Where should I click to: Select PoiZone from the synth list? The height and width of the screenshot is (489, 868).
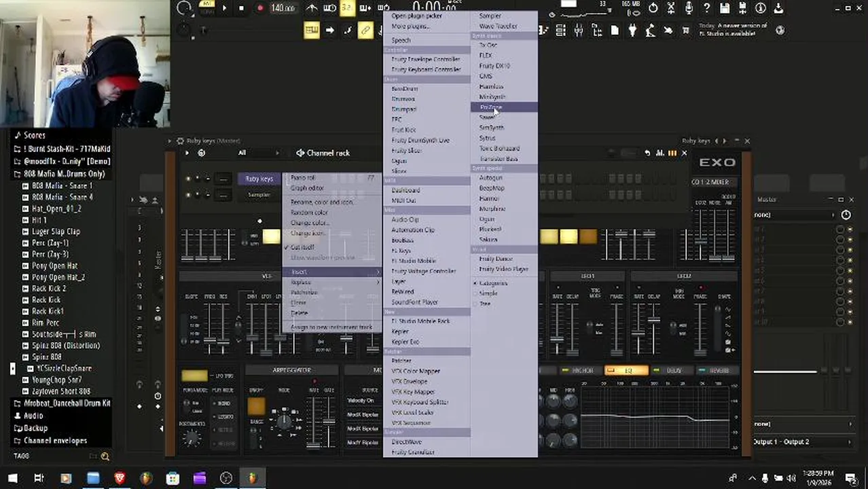click(504, 107)
